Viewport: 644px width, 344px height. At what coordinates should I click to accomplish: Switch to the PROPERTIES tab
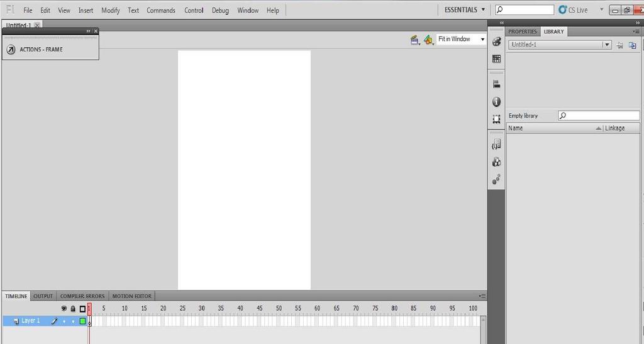coord(523,31)
